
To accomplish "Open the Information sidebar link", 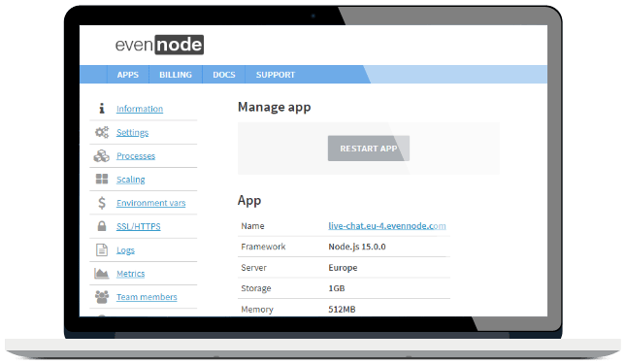I will tap(140, 109).
